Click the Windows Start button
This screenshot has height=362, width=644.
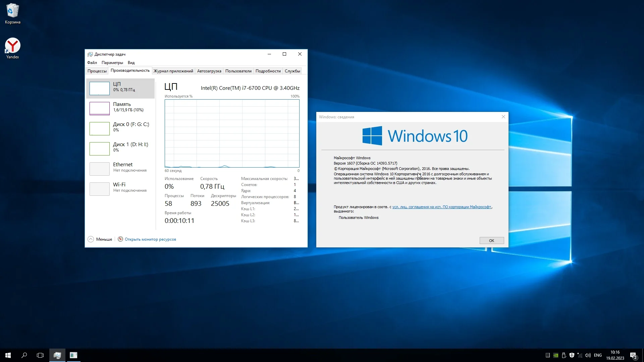(8, 355)
